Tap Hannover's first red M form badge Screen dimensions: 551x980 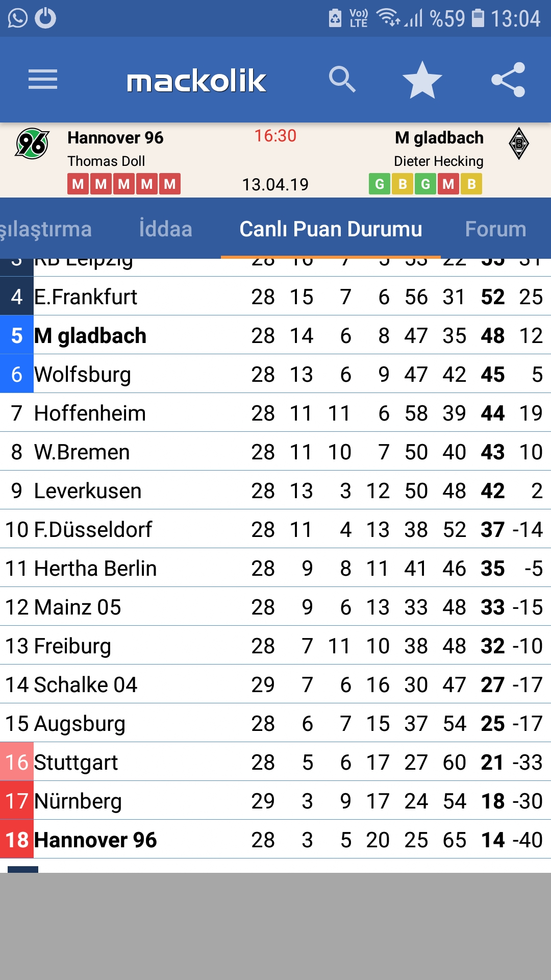[78, 184]
